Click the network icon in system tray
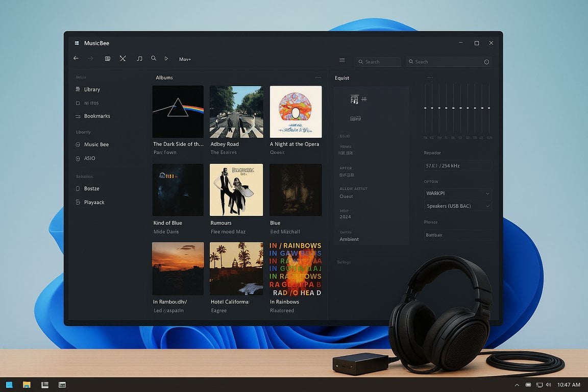The height and width of the screenshot is (392, 588). (539, 385)
